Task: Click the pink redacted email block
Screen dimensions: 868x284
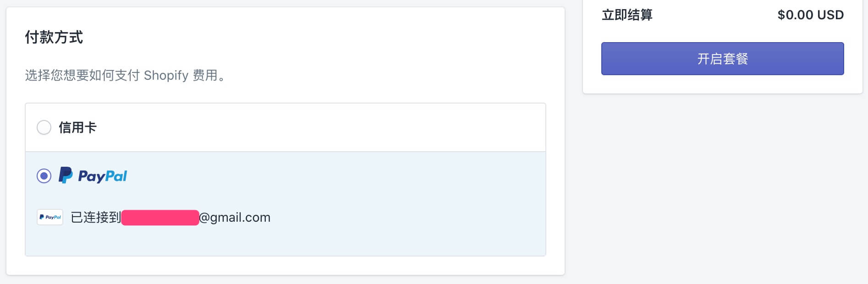Action: 160,218
